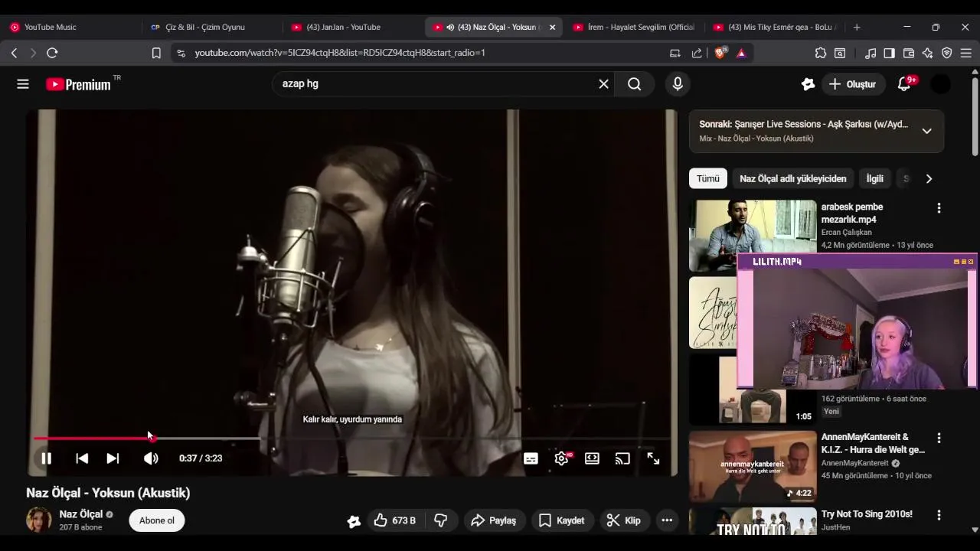Subscribe with 'Abone ol' button
The width and height of the screenshot is (980, 551).
[x=157, y=520]
